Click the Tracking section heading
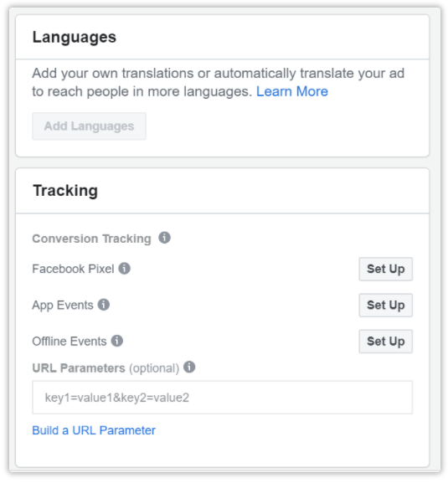 tap(65, 190)
